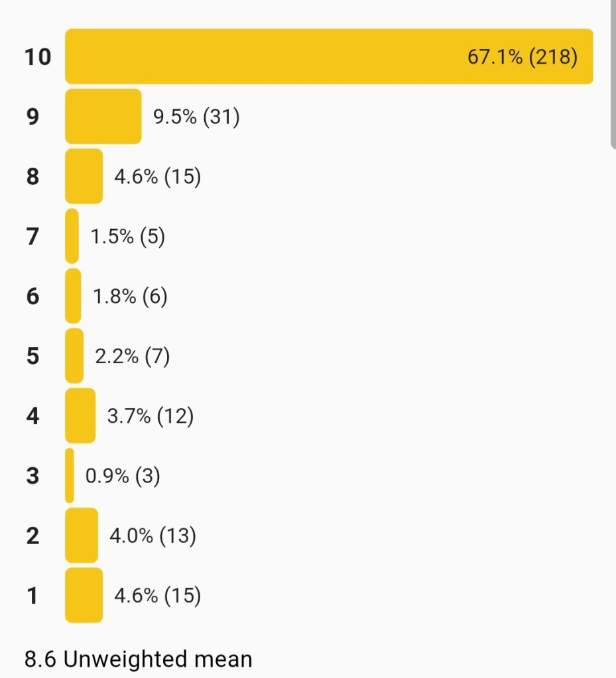Click the 1.8% (6) value label
This screenshot has height=678, width=616.
(x=130, y=296)
